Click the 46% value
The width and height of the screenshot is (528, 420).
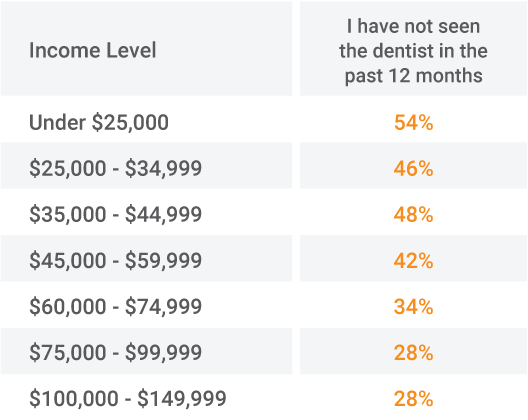(x=413, y=168)
